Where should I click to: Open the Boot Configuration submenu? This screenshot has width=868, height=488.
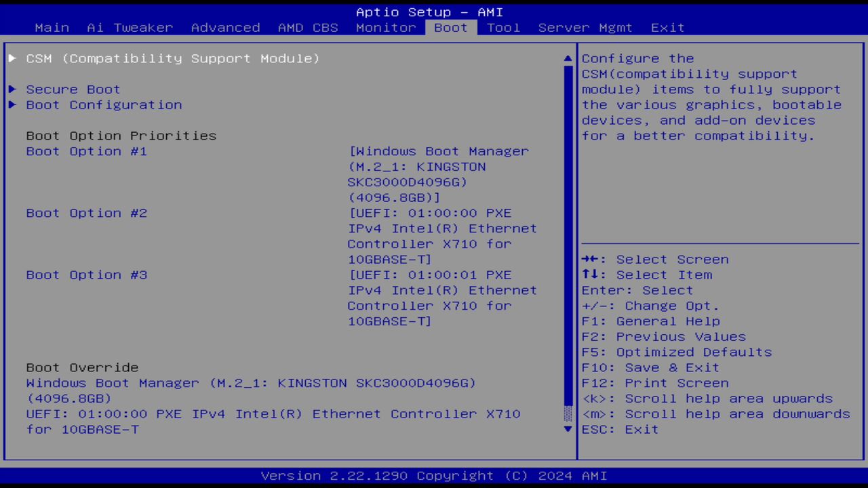click(104, 105)
